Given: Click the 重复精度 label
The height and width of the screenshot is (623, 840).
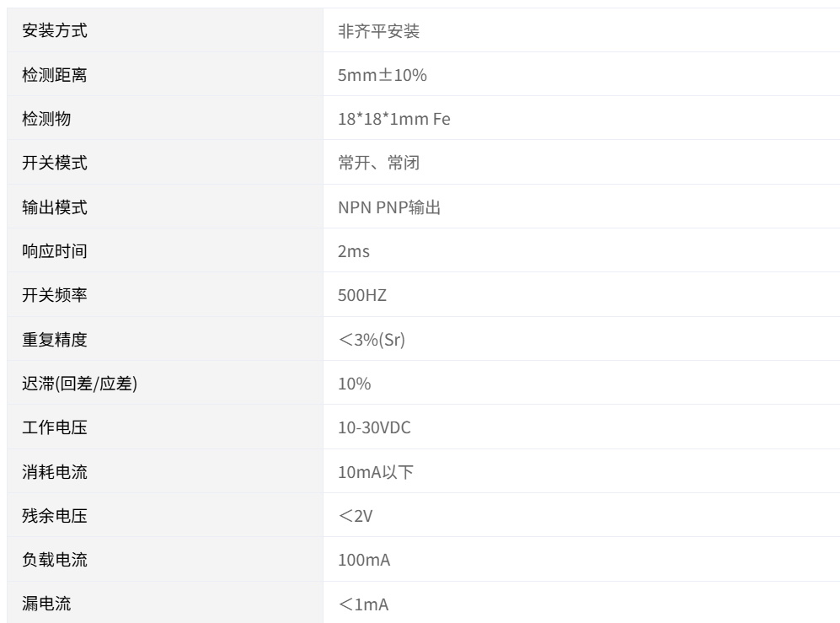Looking at the screenshot, I should point(54,340).
